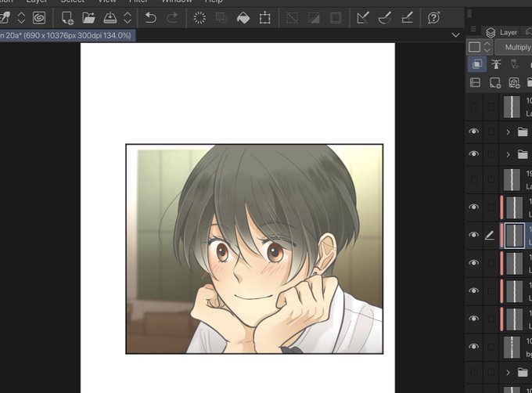Open the canvas tab list chevron
The image size is (532, 393).
[x=455, y=35]
